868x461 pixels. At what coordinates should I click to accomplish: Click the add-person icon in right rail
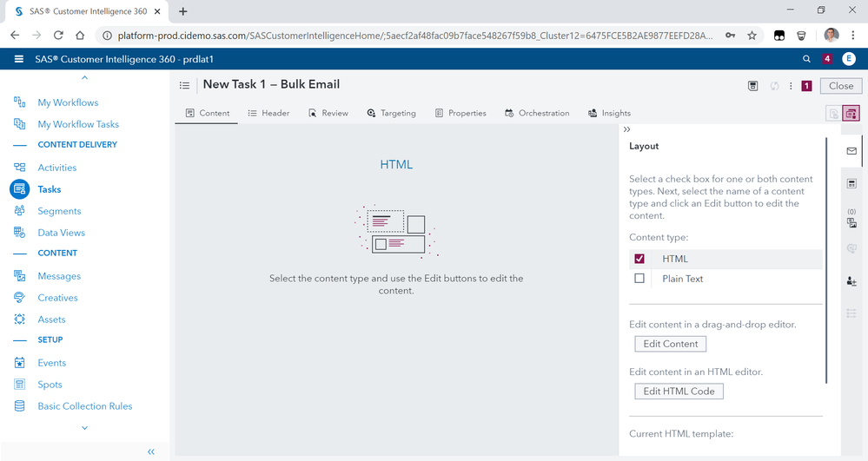(851, 281)
